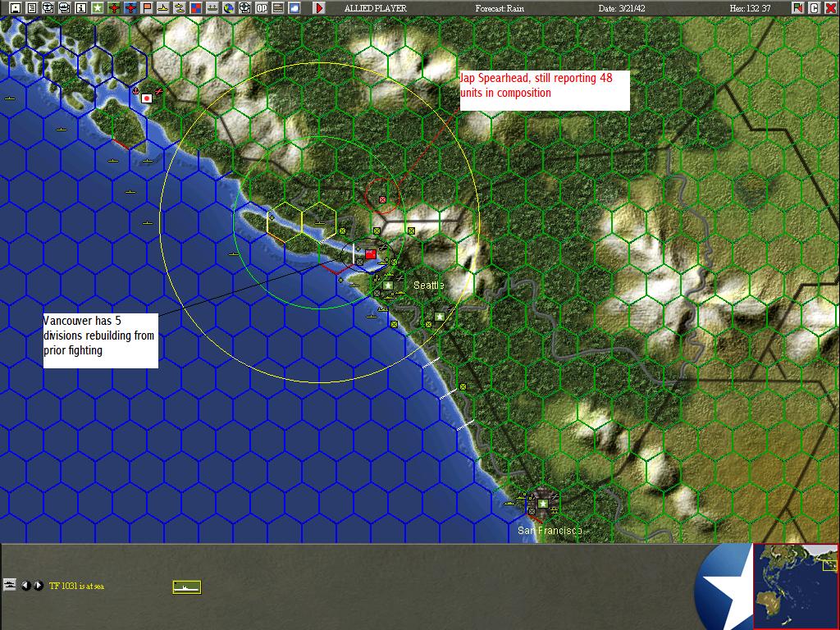Click the flag objectives icon on toolbar

coord(147,7)
